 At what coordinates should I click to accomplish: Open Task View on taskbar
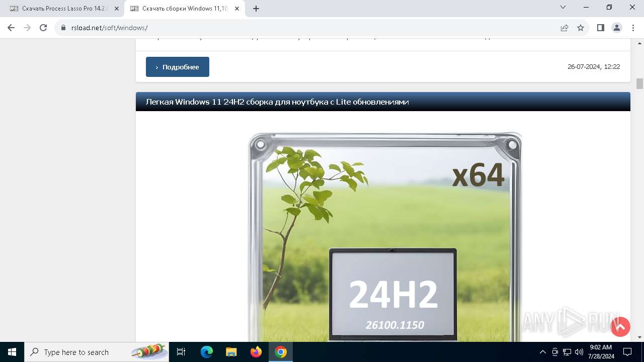182,352
